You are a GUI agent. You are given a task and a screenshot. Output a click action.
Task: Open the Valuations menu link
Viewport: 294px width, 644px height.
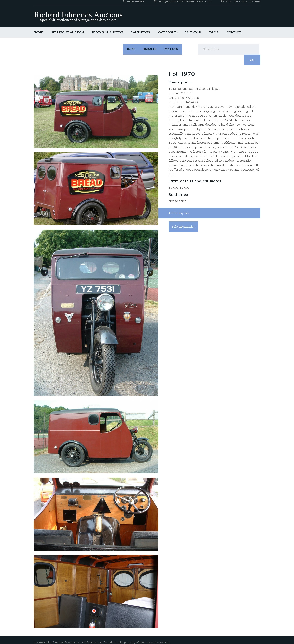(141, 32)
